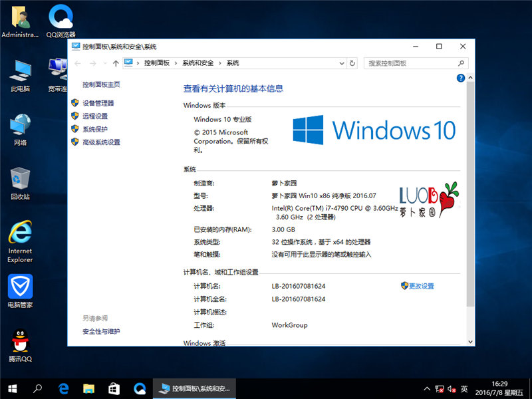This screenshot has width=532, height=399.
Task: Open the 回收站 recycle bin
Action: 21,184
